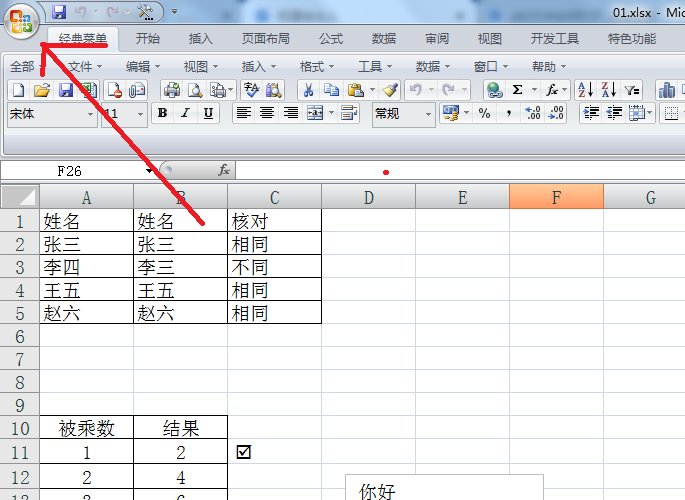685x500 pixels.
Task: Click the Select All corner button
Action: (20, 197)
